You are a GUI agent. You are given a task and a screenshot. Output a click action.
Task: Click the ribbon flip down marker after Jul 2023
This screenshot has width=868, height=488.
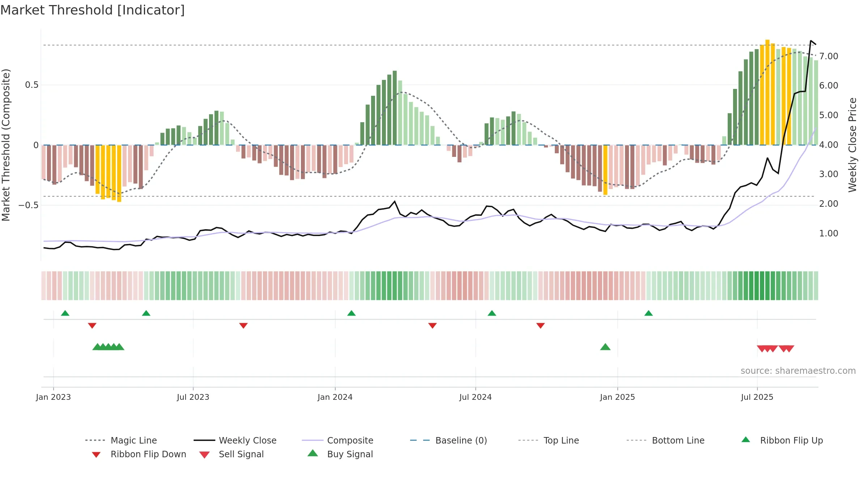tap(243, 326)
